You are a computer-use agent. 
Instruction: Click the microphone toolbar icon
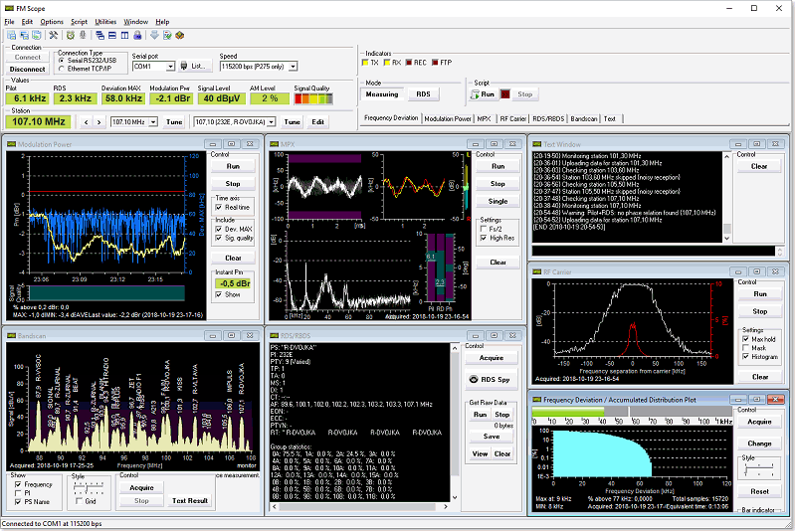point(83,36)
